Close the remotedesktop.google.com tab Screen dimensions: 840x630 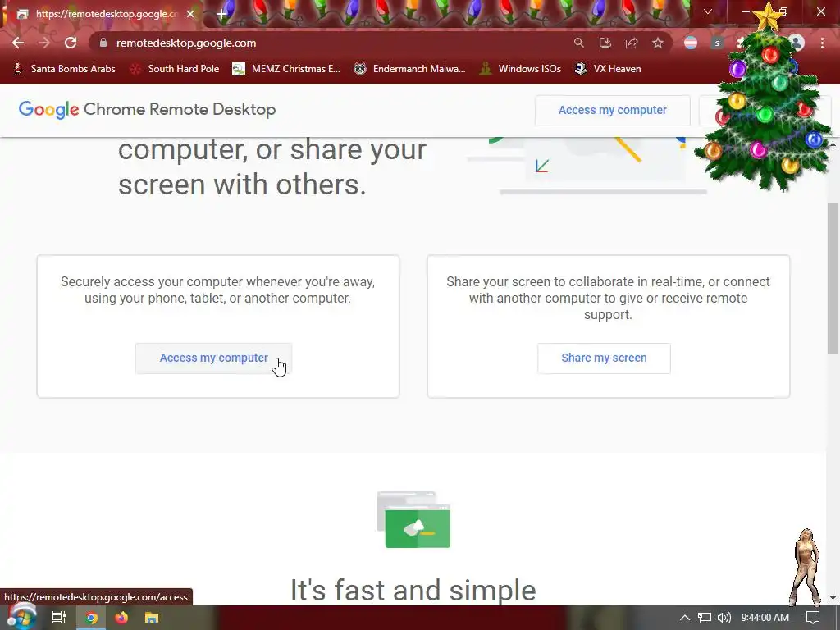[190, 14]
